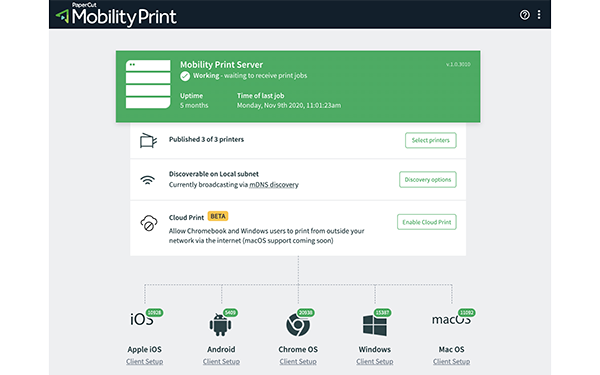Open Client Setup for Mac OS

(x=452, y=361)
